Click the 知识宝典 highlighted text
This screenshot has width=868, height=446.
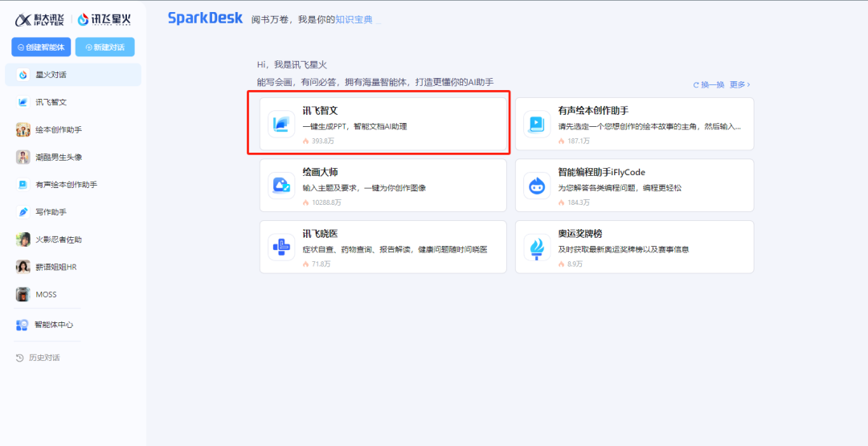coord(354,19)
